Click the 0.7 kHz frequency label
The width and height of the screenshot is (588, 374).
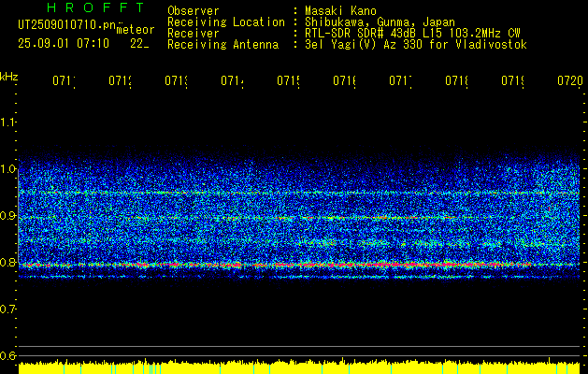(7, 309)
